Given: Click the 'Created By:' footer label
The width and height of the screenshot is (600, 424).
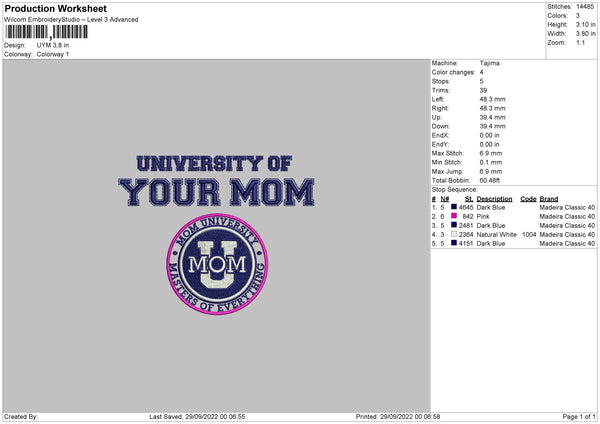Looking at the screenshot, I should coord(21,416).
